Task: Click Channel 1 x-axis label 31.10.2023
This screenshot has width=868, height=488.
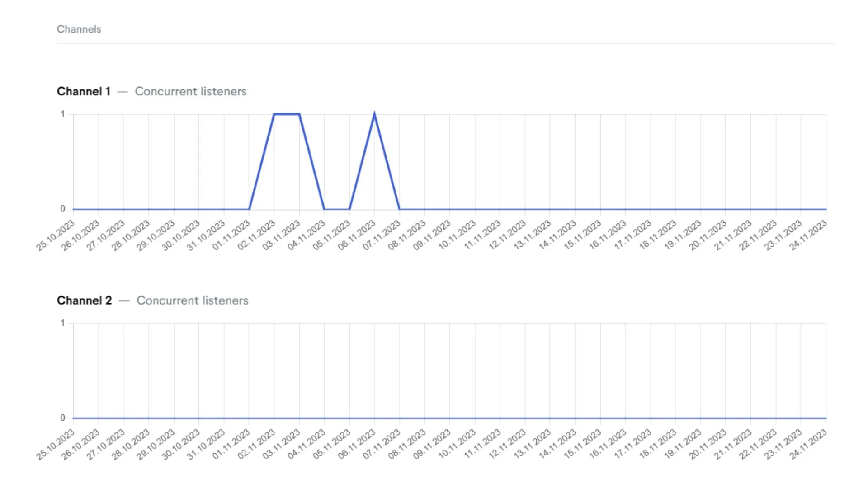Action: (x=206, y=235)
